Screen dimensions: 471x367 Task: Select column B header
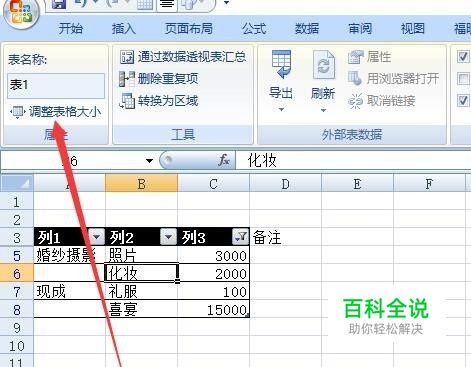[x=141, y=183]
